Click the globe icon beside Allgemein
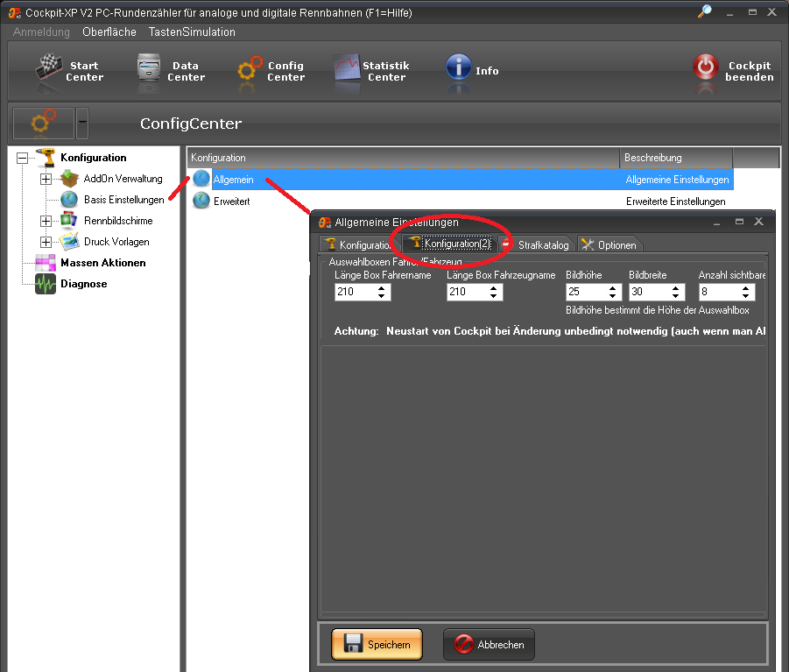Screen dimensions: 789x672 tap(201, 179)
